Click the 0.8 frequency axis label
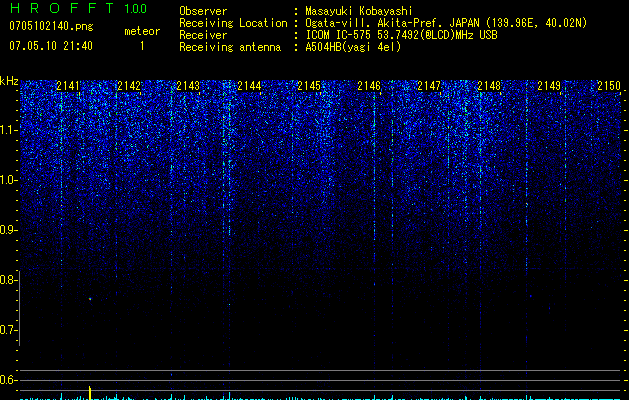 click(8, 280)
